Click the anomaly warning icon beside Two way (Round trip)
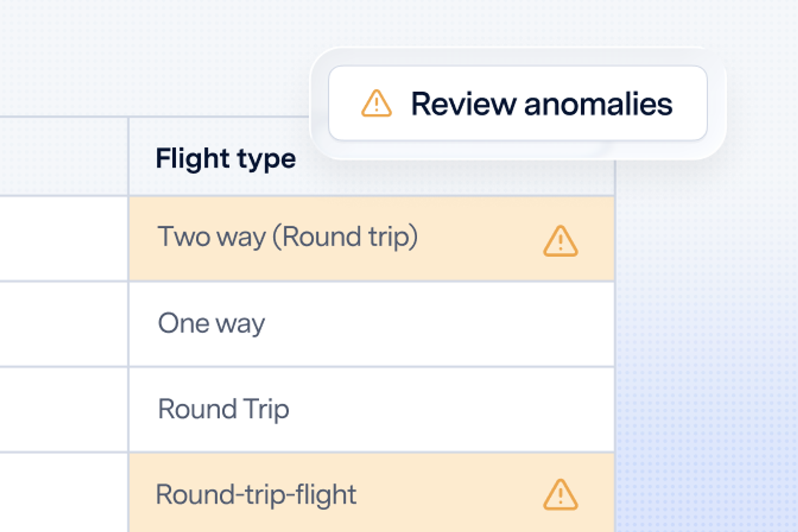Screen dimensions: 798x532 [560, 243]
